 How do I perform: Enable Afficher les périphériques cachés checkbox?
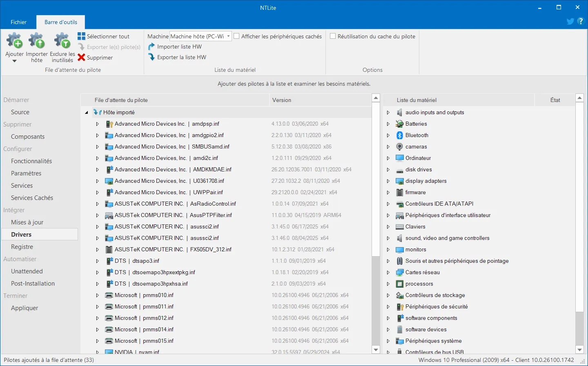click(x=236, y=36)
